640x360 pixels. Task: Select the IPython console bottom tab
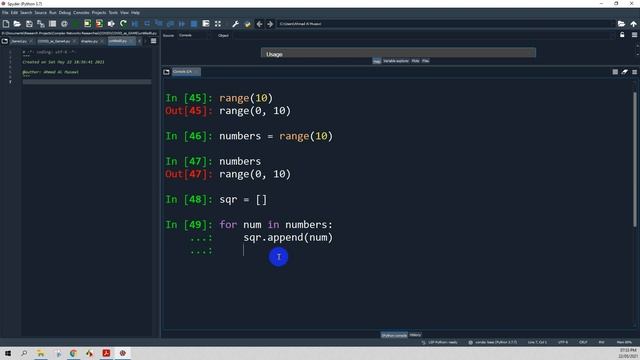(x=394, y=335)
